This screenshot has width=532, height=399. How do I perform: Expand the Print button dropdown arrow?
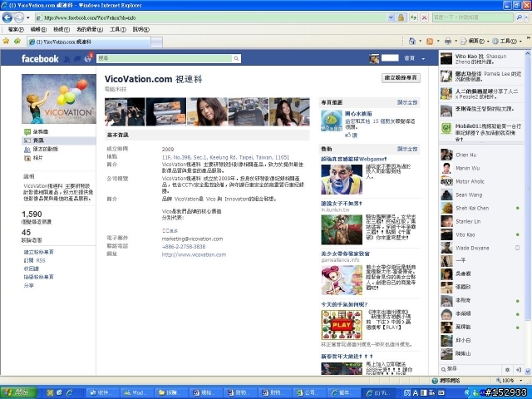456,42
